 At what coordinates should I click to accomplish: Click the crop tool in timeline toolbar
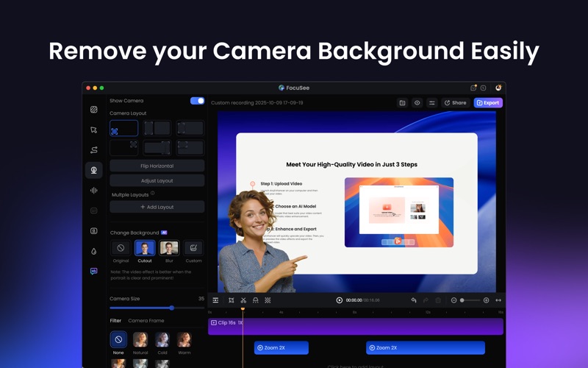coord(231,300)
